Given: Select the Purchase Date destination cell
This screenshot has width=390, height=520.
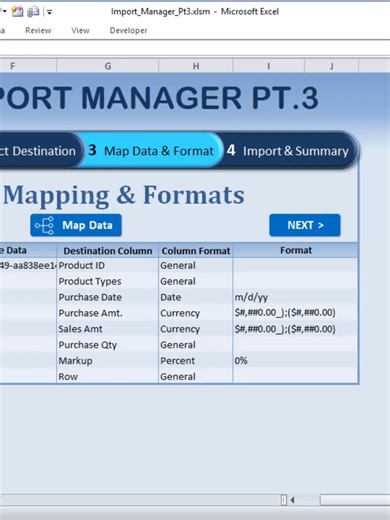Looking at the screenshot, I should pos(108,297).
